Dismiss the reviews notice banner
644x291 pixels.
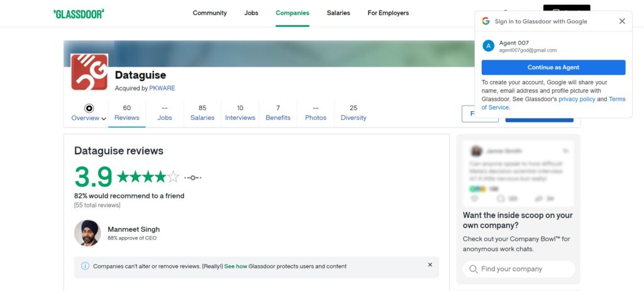pyautogui.click(x=430, y=265)
